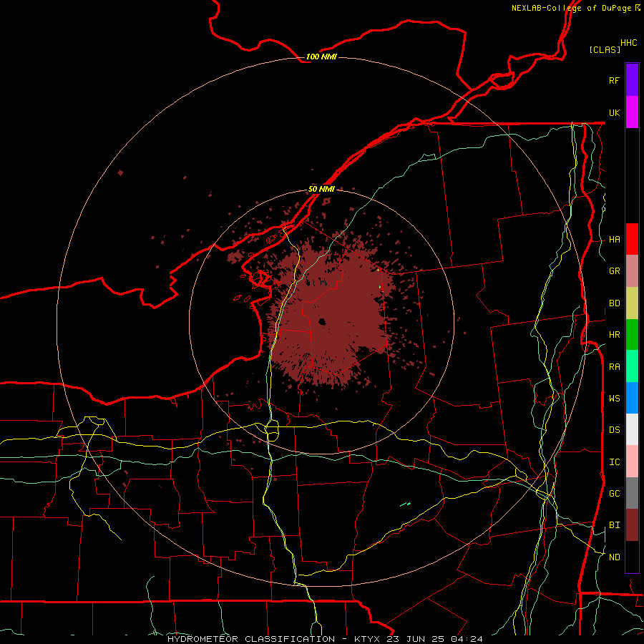Image resolution: width=644 pixels, height=644 pixels.
Task: Click the KTYX radar site identifier
Action: click(x=369, y=639)
